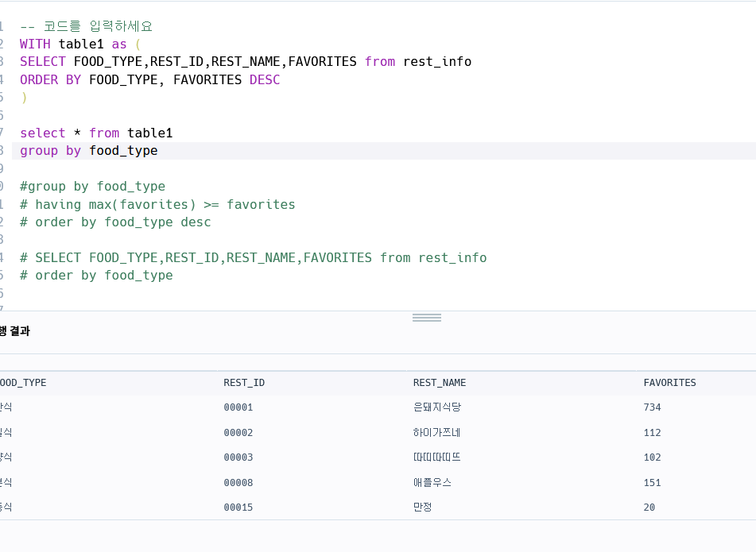Click the favorites value 151
The width and height of the screenshot is (756, 552).
(652, 483)
